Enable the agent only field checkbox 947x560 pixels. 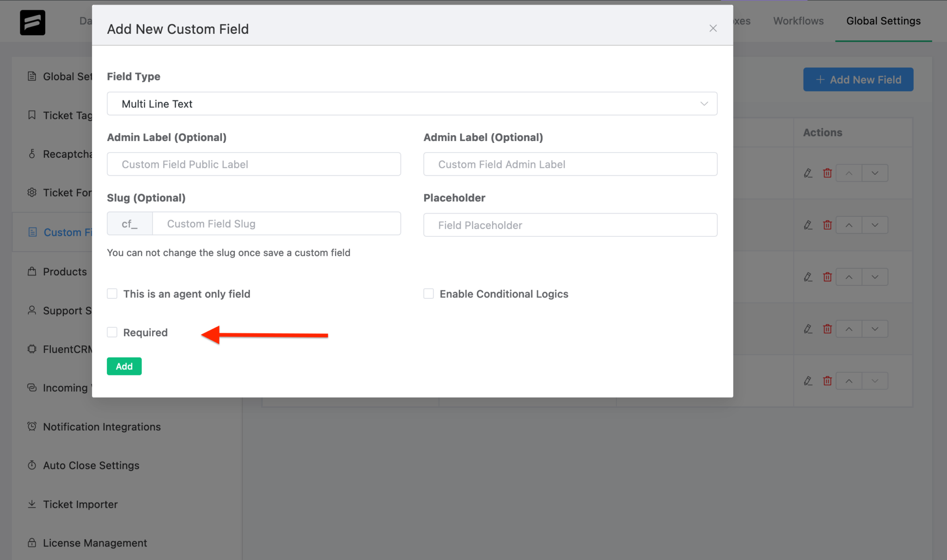(112, 293)
